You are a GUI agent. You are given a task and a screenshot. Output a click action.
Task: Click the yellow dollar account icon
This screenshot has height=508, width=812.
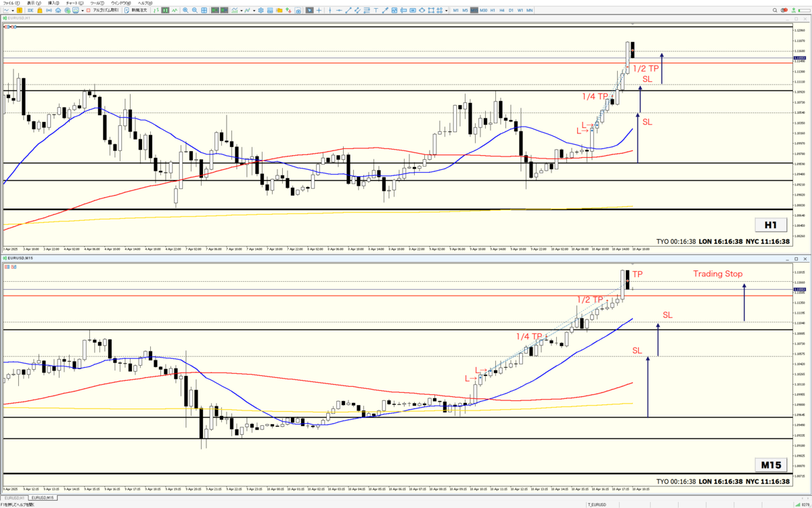click(20, 10)
